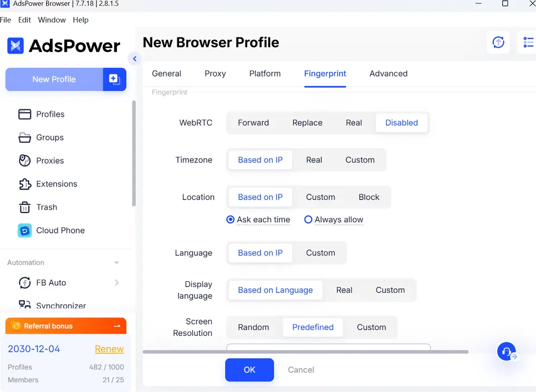Screen dimensions: 536x392
Task: Open the Trash bin icon
Action: (x=25, y=207)
